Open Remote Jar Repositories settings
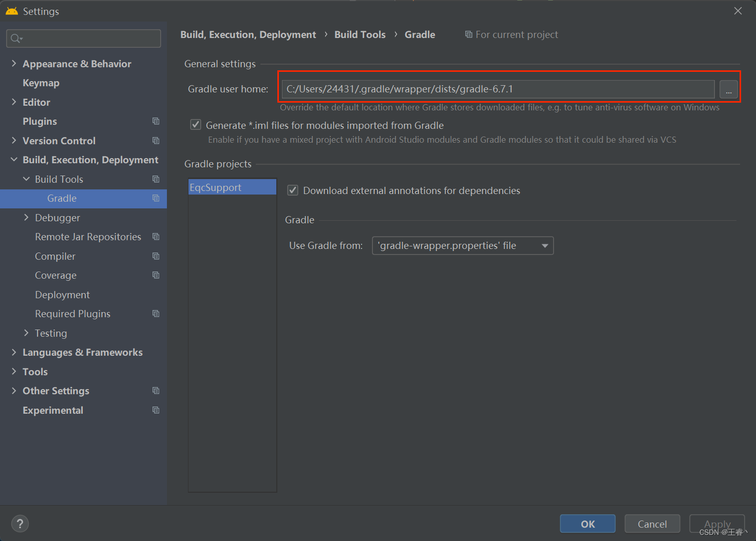Image resolution: width=756 pixels, height=541 pixels. (x=88, y=237)
